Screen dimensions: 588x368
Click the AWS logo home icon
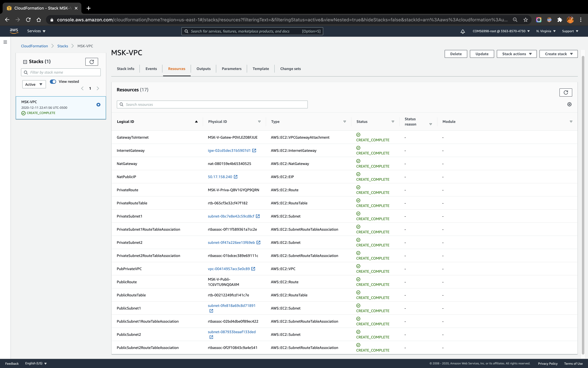[14, 31]
